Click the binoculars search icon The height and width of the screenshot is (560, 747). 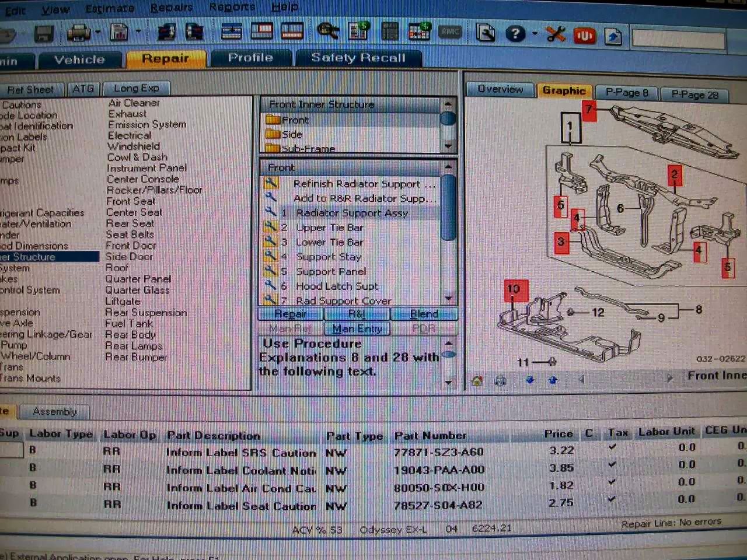point(327,32)
